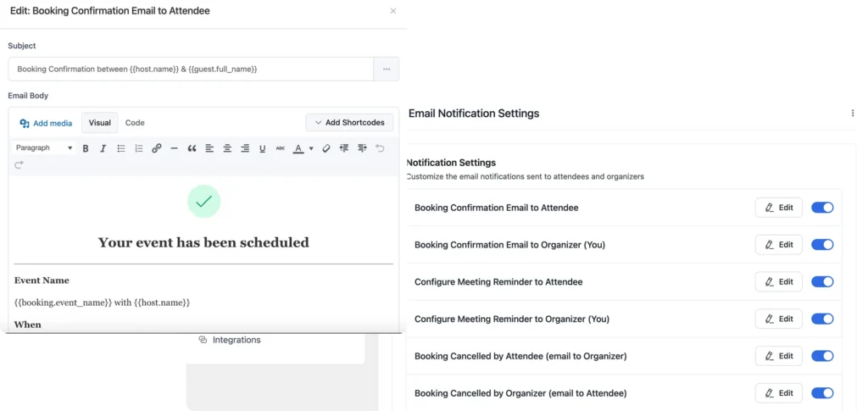Image resolution: width=868 pixels, height=411 pixels.
Task: Align text right
Action: (x=245, y=148)
